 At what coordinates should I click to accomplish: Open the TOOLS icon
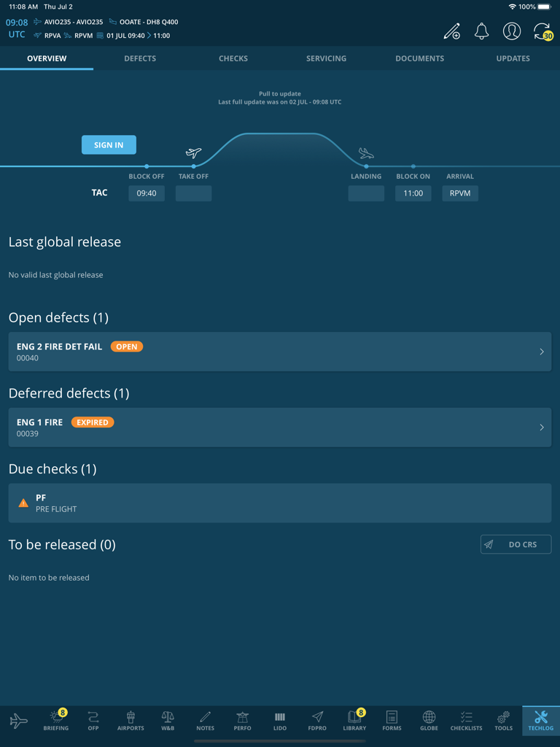(x=503, y=721)
